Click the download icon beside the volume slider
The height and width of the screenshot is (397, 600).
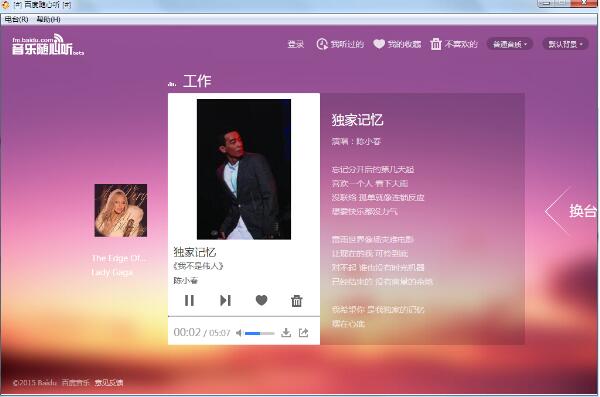click(286, 333)
